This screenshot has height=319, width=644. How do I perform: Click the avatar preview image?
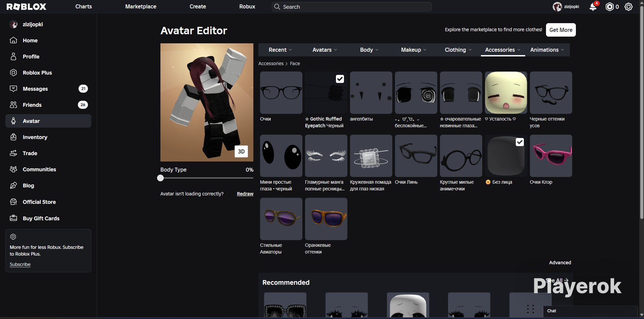207,102
